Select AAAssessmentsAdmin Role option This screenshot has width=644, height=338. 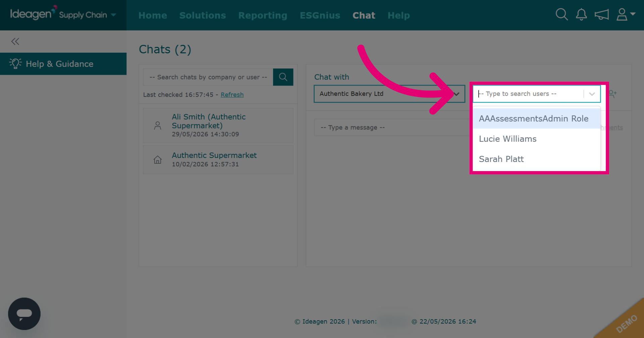(x=536, y=118)
